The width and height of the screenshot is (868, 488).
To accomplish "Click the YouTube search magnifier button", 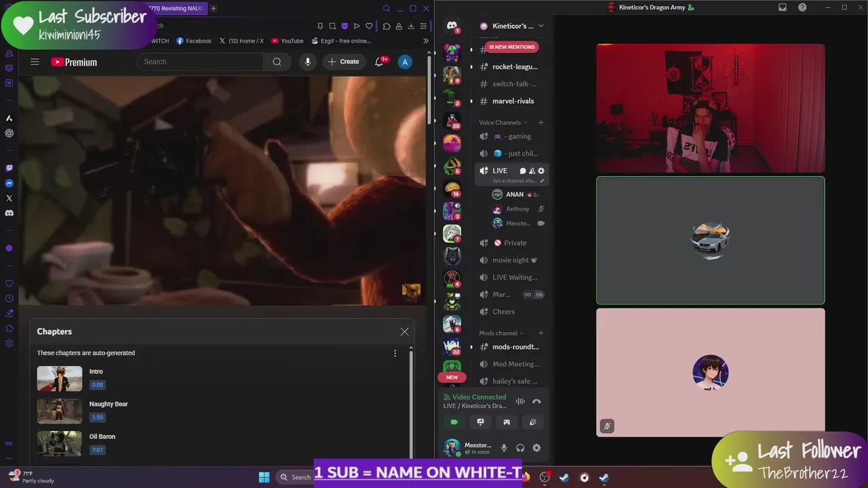I will click(x=277, y=62).
